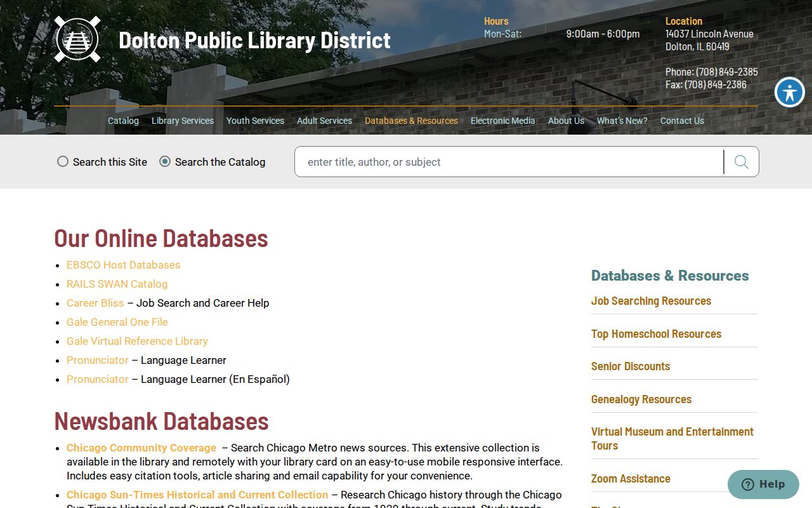Click the Databases & Resources sidebar heading

tap(670, 276)
